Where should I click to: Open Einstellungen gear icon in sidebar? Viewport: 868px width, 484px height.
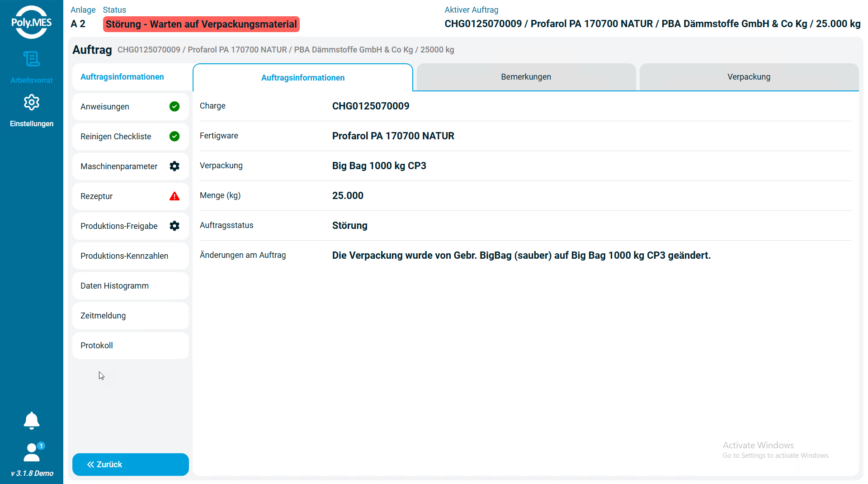click(x=32, y=103)
